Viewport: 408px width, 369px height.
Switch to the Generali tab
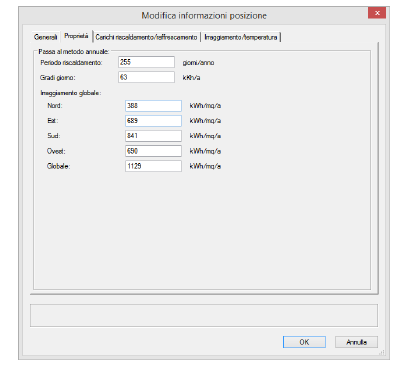[x=46, y=37]
